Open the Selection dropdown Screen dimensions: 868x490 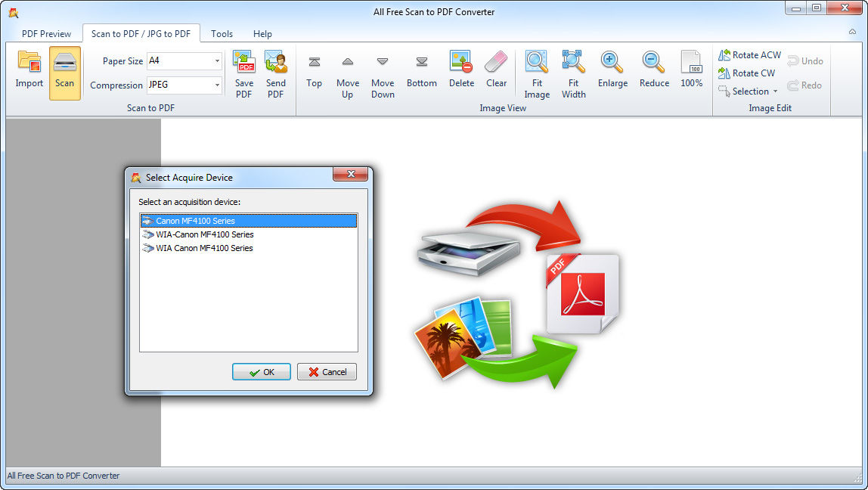[748, 91]
